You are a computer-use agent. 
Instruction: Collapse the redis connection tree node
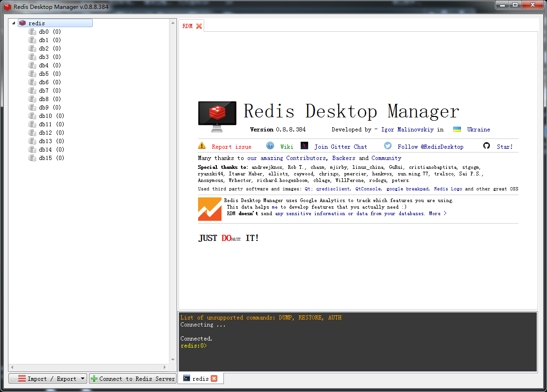pyautogui.click(x=14, y=23)
